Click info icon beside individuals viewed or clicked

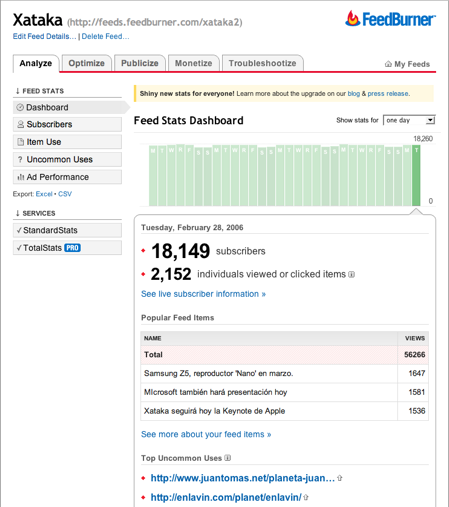point(352,274)
